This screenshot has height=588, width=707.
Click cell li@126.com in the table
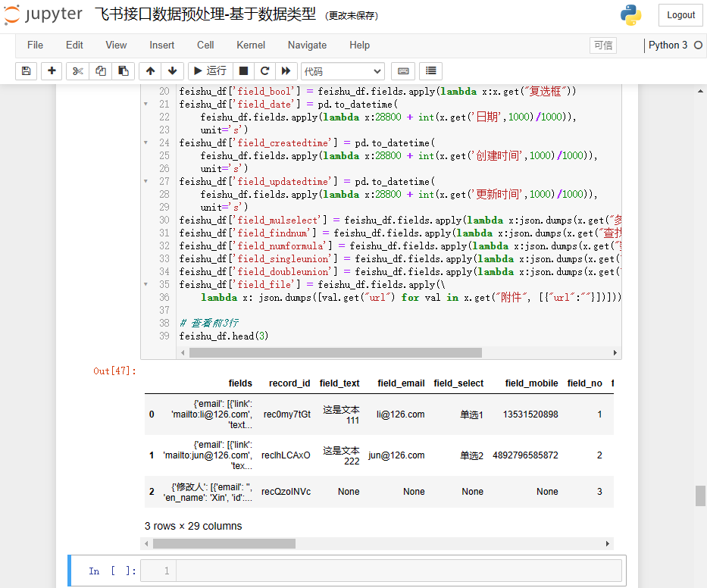point(400,414)
